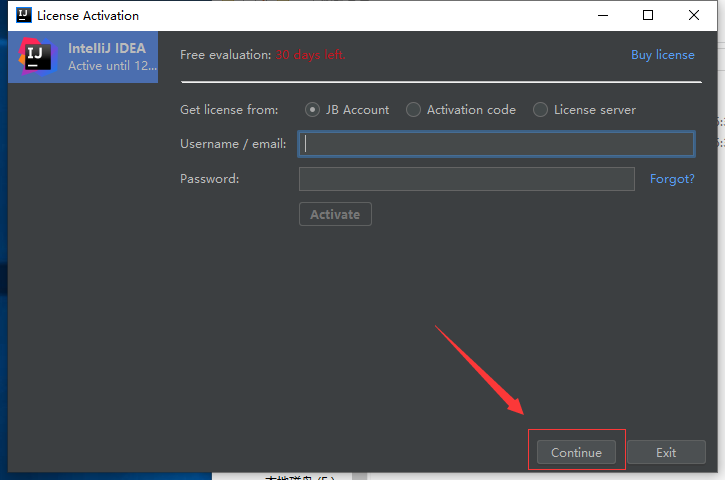Follow the Buy license link
The width and height of the screenshot is (725, 480).
pos(662,55)
